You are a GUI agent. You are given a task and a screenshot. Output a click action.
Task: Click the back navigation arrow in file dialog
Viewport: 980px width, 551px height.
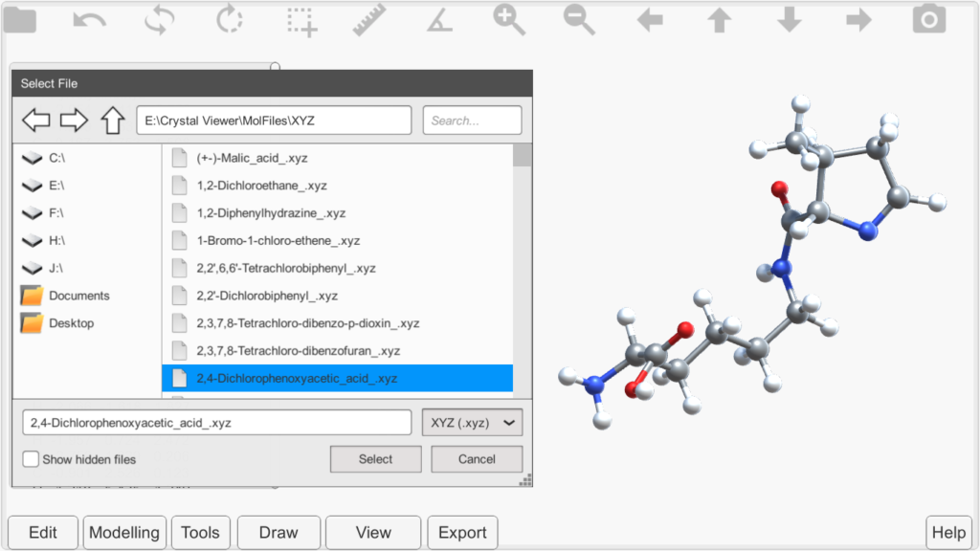click(x=35, y=120)
